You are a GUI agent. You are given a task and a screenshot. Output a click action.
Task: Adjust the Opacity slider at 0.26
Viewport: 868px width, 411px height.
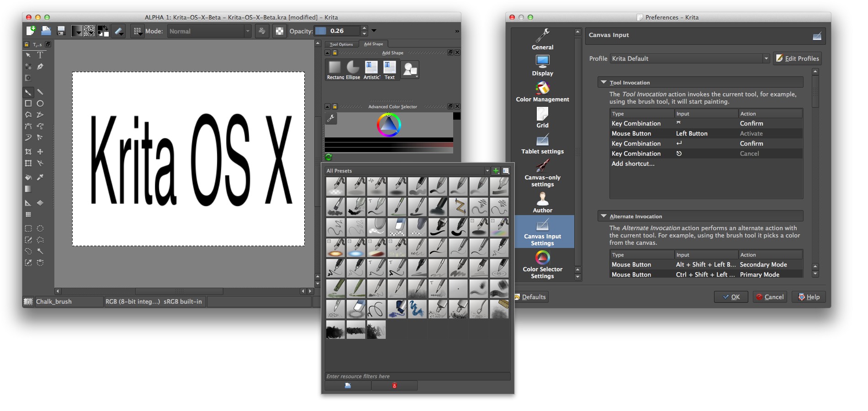pyautogui.click(x=338, y=31)
